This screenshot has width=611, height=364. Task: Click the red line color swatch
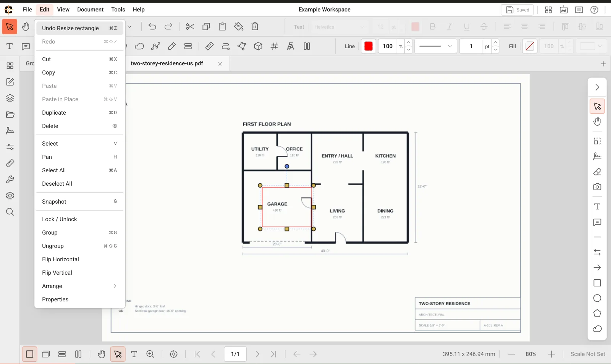click(x=369, y=46)
